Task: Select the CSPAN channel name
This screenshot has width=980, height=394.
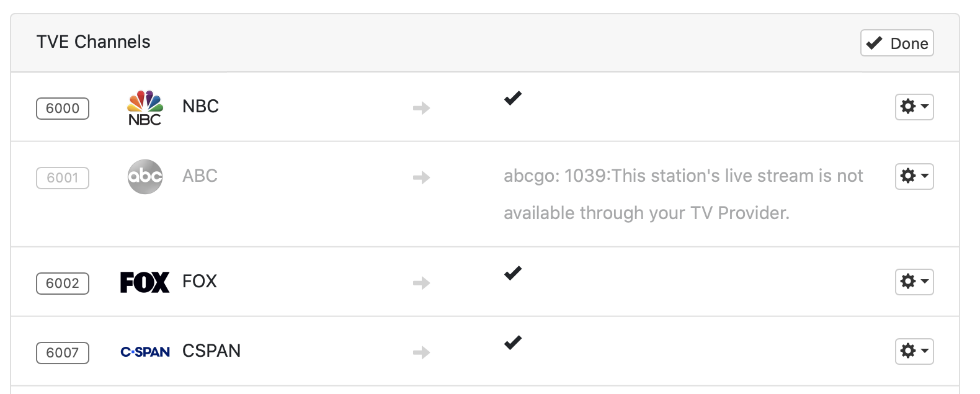Action: point(212,351)
